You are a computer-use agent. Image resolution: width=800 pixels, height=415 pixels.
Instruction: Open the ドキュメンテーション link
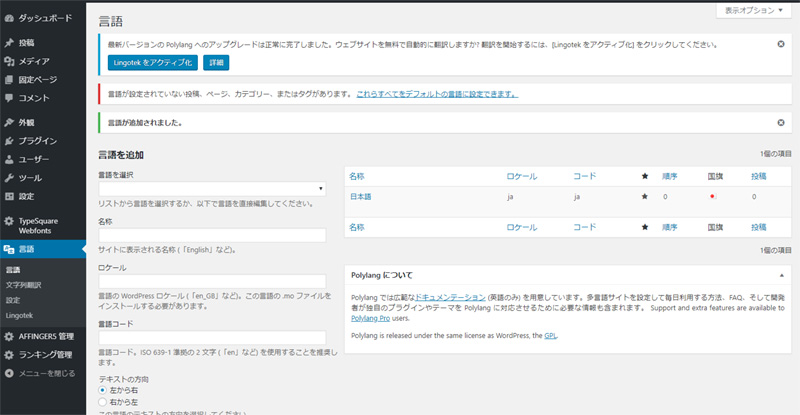[x=450, y=297]
